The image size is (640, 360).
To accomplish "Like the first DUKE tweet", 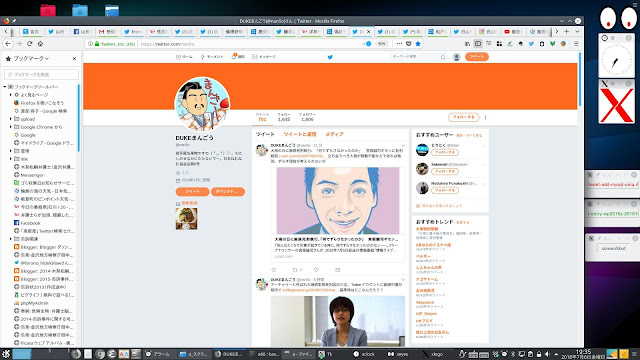I will 316,270.
